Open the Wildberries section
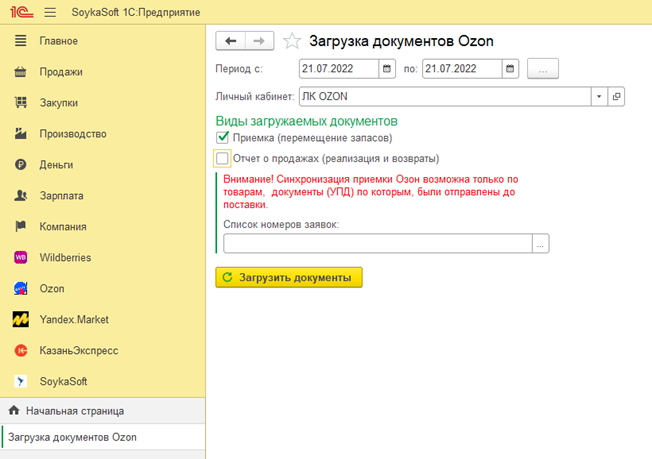The width and height of the screenshot is (652, 459). (x=65, y=257)
